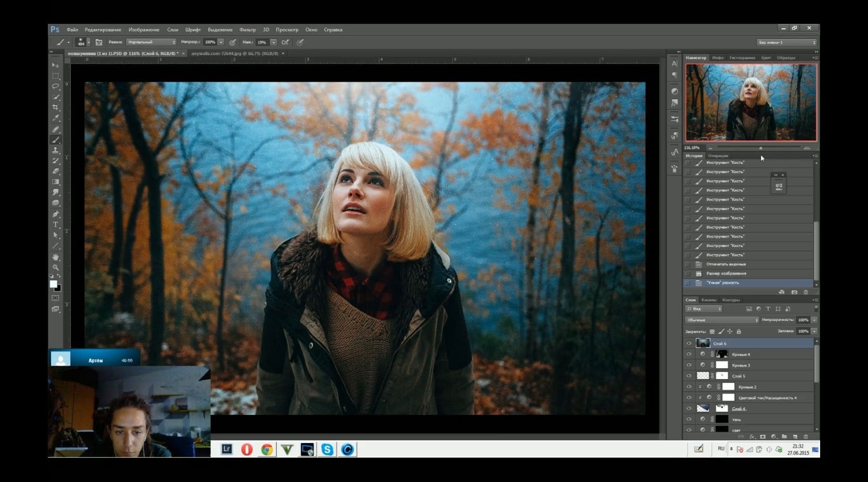Open the fx layer style menu
This screenshot has width=868, height=482.
(x=752, y=437)
